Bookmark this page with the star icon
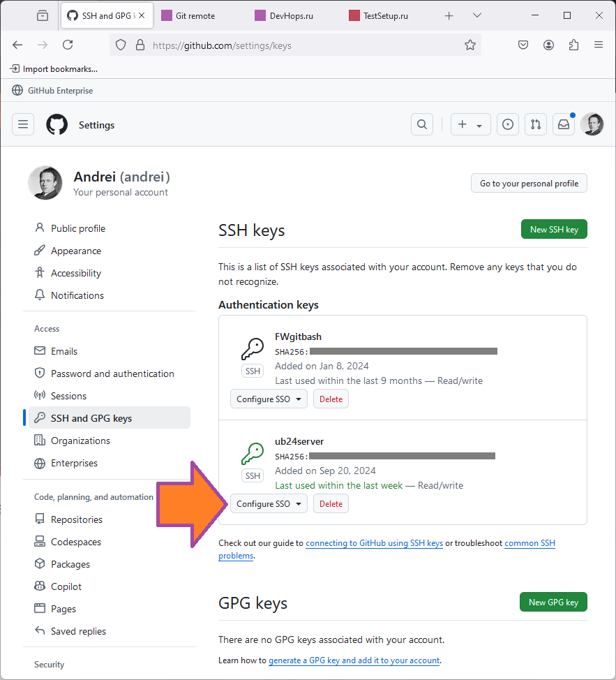 470,45
